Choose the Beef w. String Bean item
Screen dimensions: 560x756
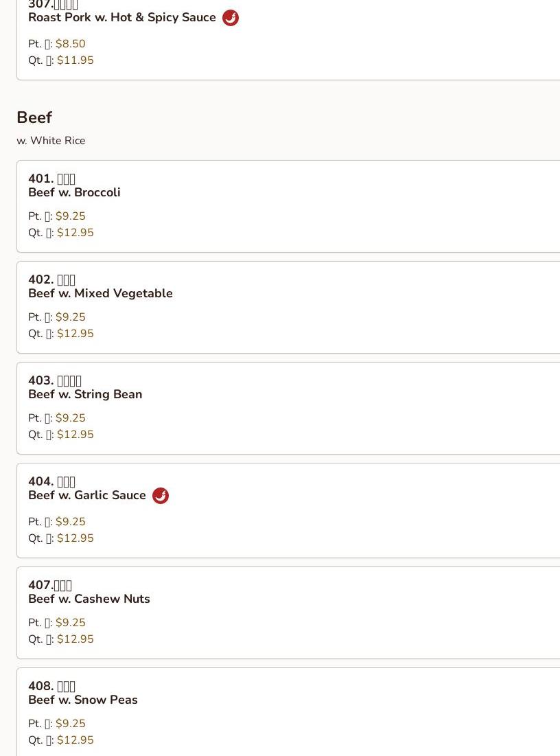click(85, 394)
